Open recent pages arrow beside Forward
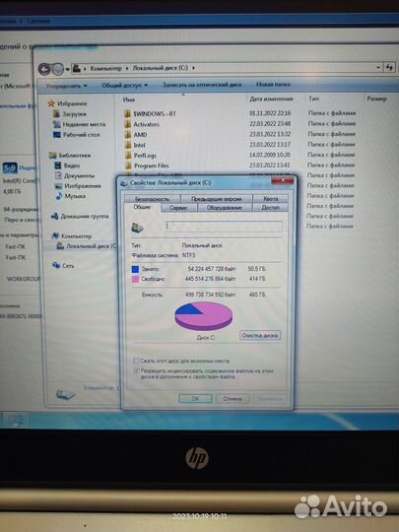Image resolution: width=399 pixels, height=532 pixels. (x=67, y=69)
